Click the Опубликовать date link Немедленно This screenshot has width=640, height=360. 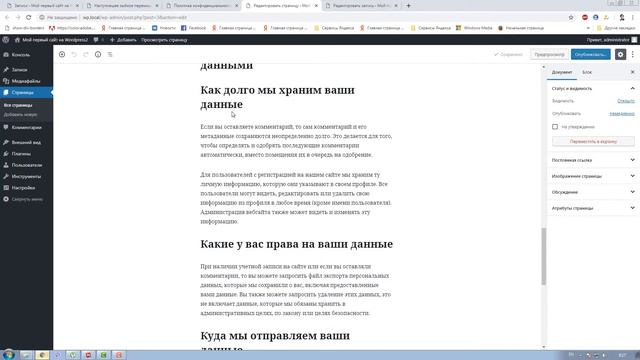pyautogui.click(x=622, y=113)
